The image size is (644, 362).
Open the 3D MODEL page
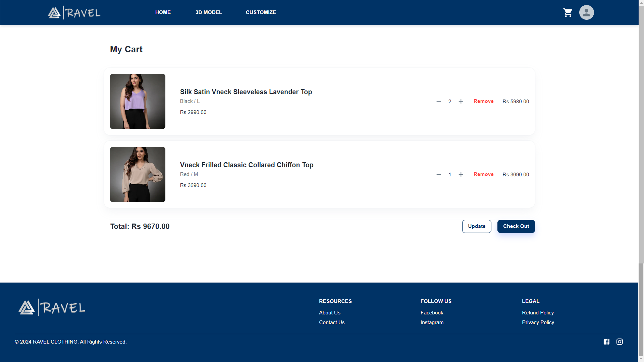pos(209,12)
